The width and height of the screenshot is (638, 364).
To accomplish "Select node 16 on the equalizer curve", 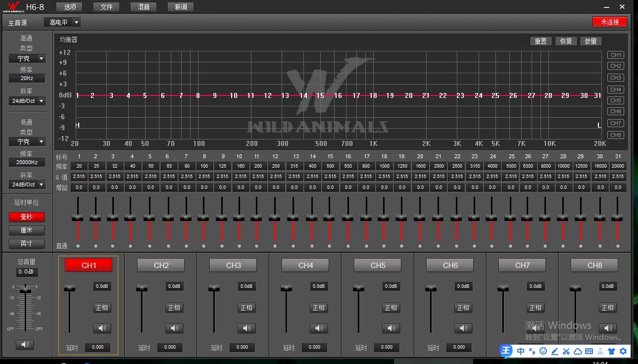I will coord(338,95).
